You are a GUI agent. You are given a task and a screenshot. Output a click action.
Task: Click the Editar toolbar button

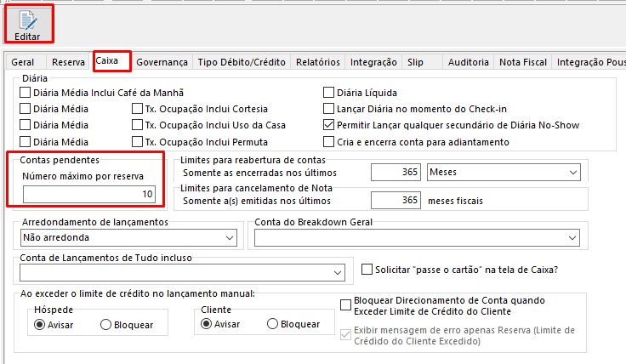click(x=28, y=24)
